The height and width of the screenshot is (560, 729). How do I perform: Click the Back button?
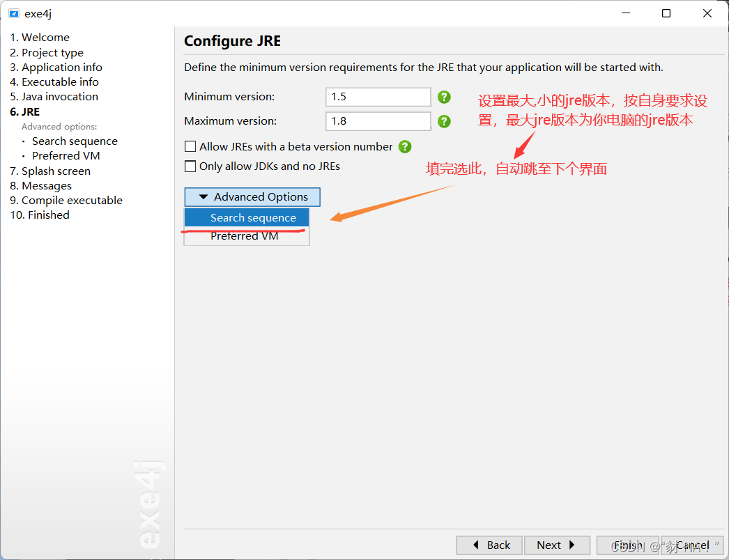(x=489, y=545)
